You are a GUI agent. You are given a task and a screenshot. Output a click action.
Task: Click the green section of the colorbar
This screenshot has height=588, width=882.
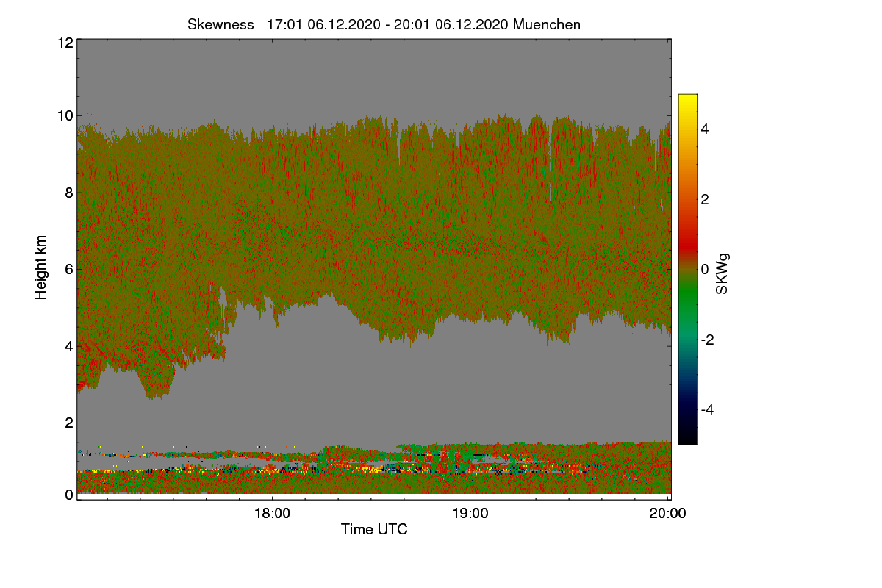click(x=687, y=303)
